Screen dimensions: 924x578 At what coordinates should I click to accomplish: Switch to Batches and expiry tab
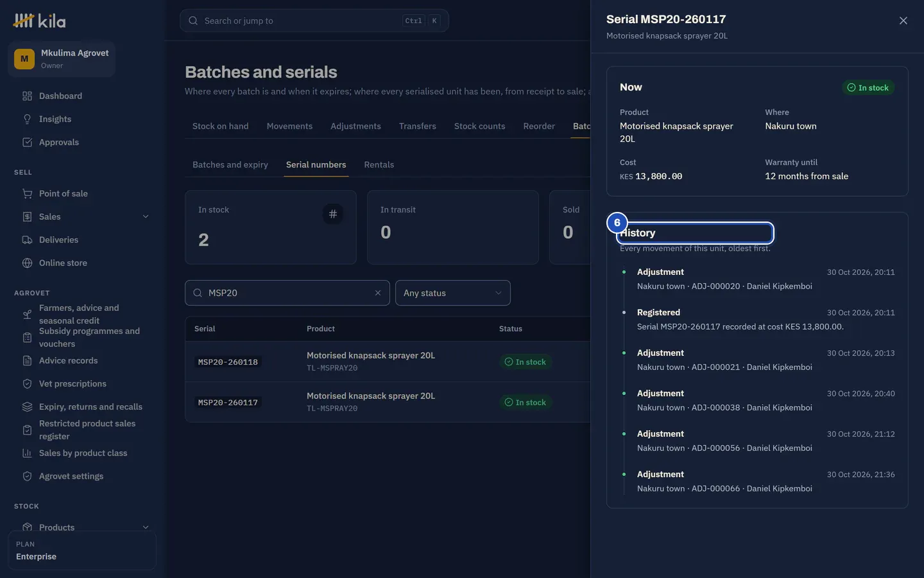pos(230,165)
